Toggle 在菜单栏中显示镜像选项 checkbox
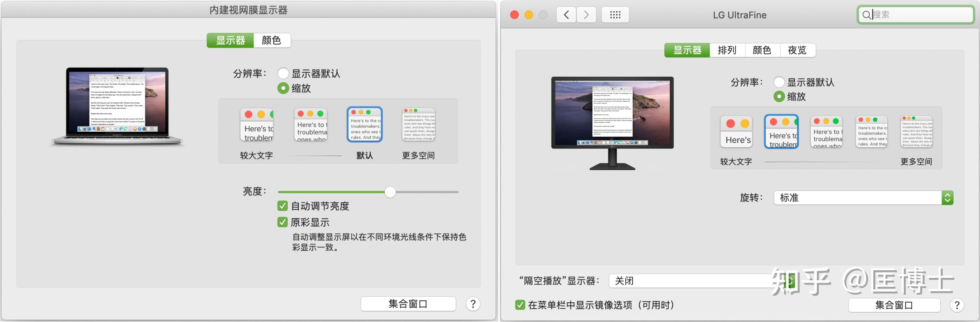The height and width of the screenshot is (322, 980). point(520,305)
